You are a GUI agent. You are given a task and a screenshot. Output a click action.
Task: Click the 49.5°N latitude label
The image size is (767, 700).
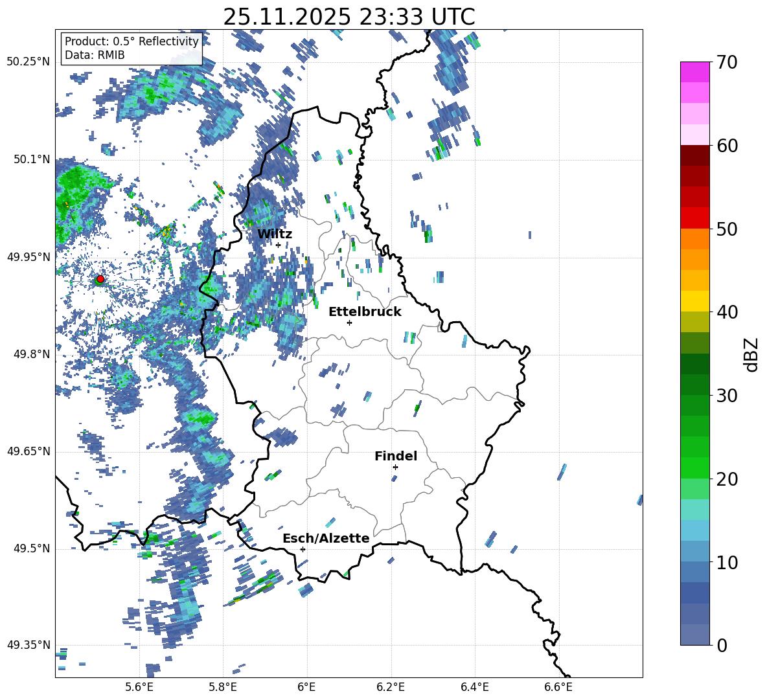(x=31, y=548)
